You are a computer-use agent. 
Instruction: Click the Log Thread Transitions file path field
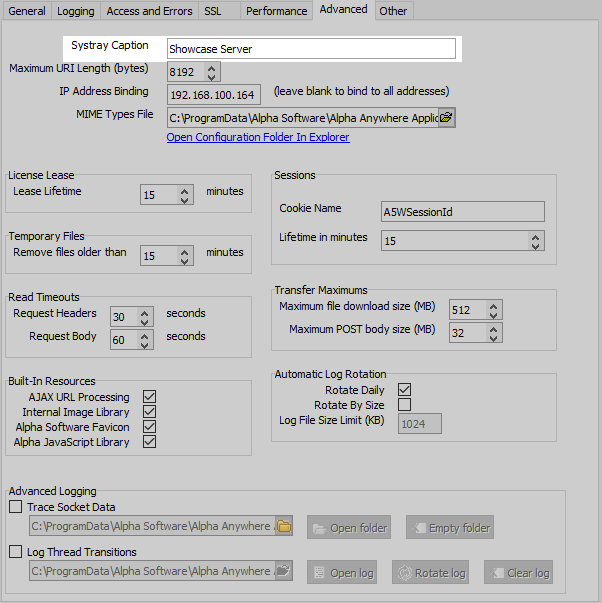click(x=153, y=571)
